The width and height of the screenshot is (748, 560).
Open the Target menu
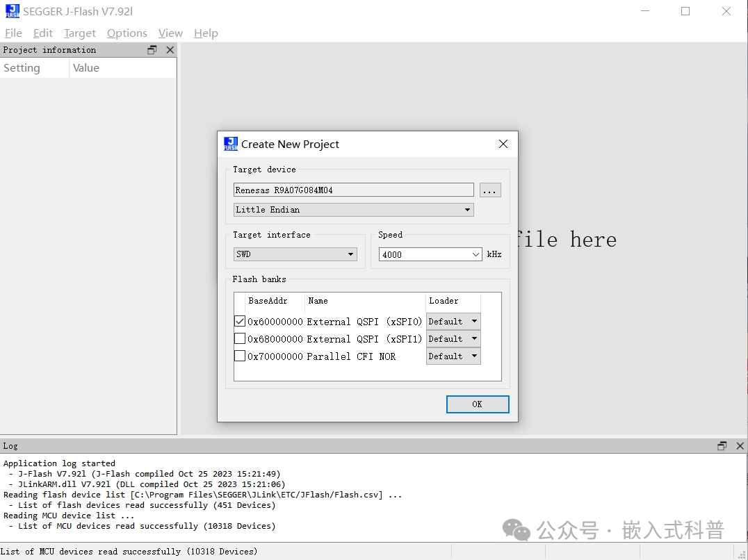[x=80, y=33]
